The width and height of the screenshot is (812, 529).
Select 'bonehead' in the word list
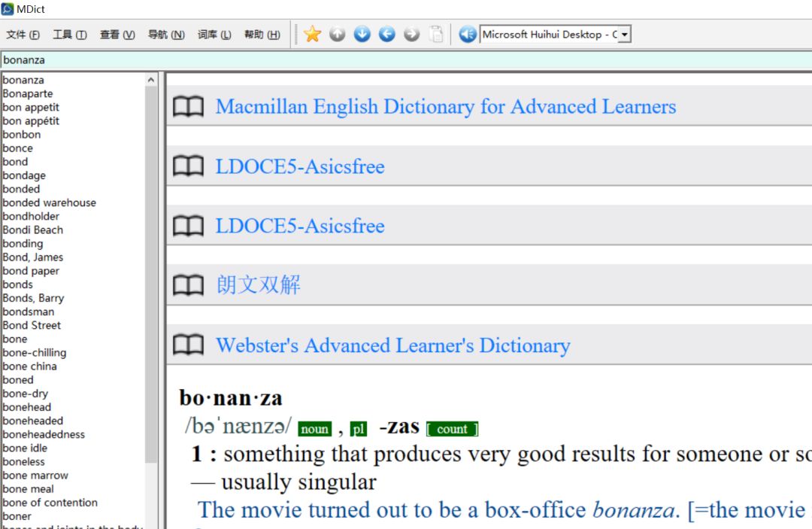click(27, 407)
